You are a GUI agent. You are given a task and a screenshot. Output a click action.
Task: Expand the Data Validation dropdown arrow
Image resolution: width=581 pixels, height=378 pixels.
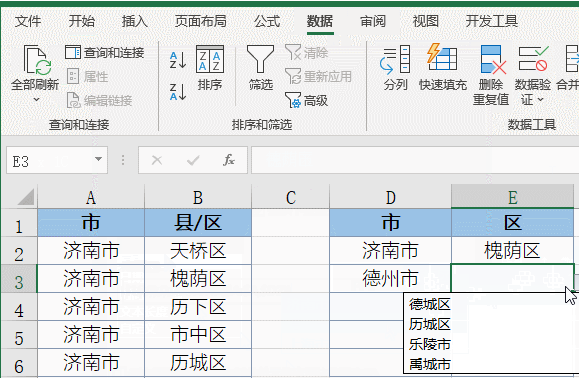(540, 99)
